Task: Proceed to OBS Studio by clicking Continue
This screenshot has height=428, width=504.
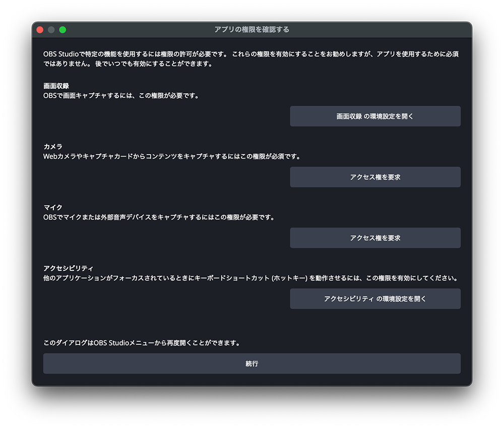Action: (252, 363)
